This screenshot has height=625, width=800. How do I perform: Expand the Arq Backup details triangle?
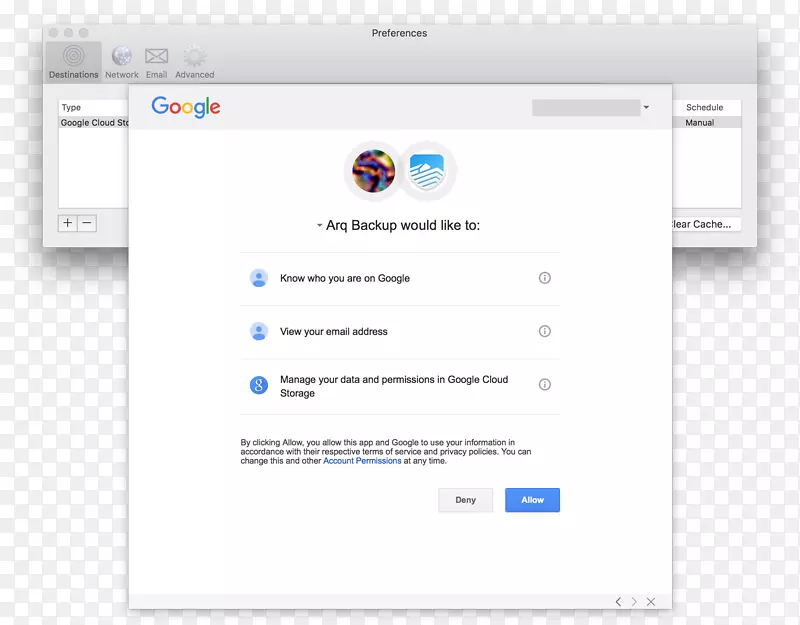(319, 225)
